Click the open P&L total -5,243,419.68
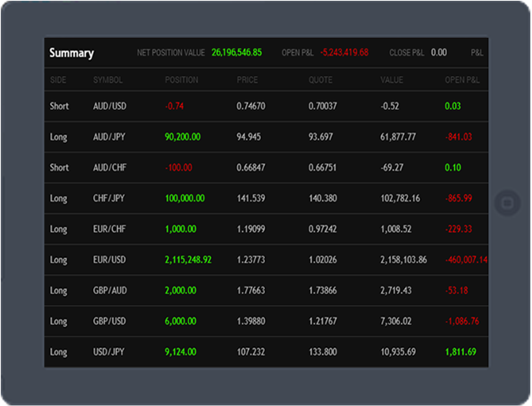Viewport: 532px width, 406px height. [x=344, y=52]
